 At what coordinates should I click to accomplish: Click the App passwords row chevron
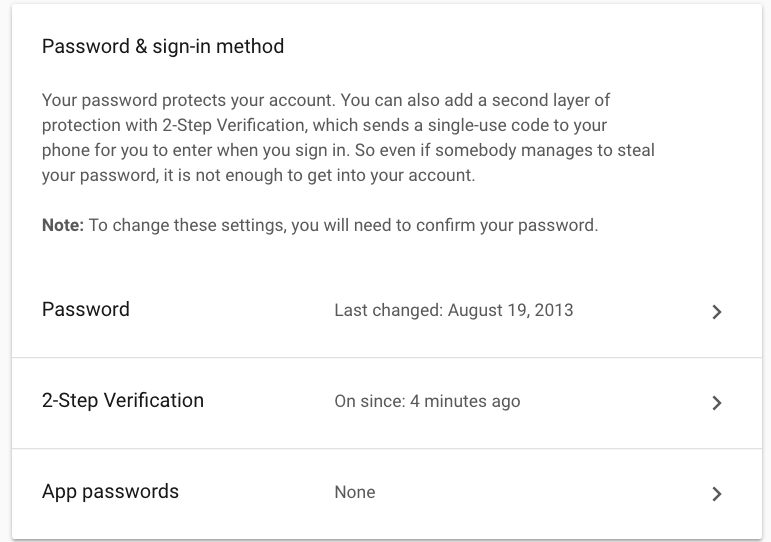(x=716, y=494)
